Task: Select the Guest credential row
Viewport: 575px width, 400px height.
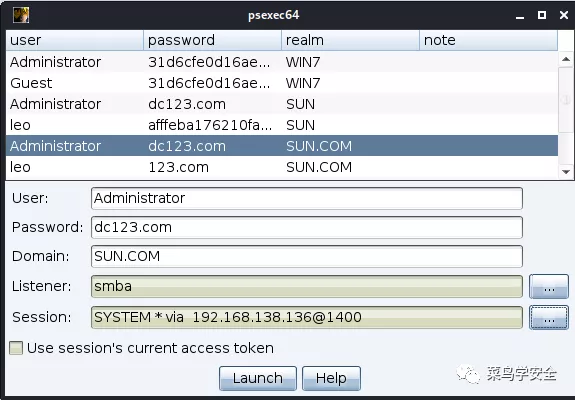Action: (282, 83)
